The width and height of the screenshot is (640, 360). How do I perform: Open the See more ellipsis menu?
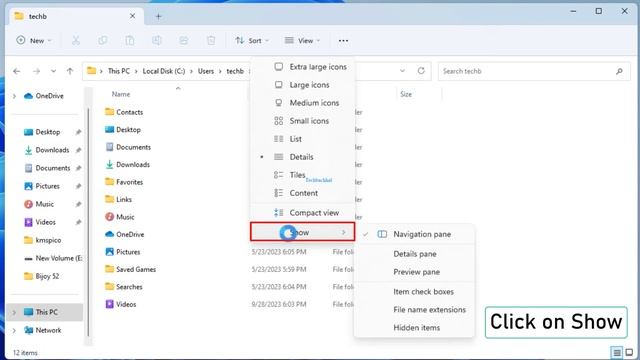[343, 40]
